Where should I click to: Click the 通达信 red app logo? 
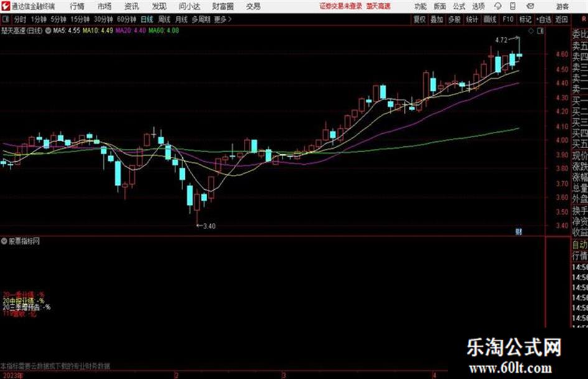click(6, 6)
